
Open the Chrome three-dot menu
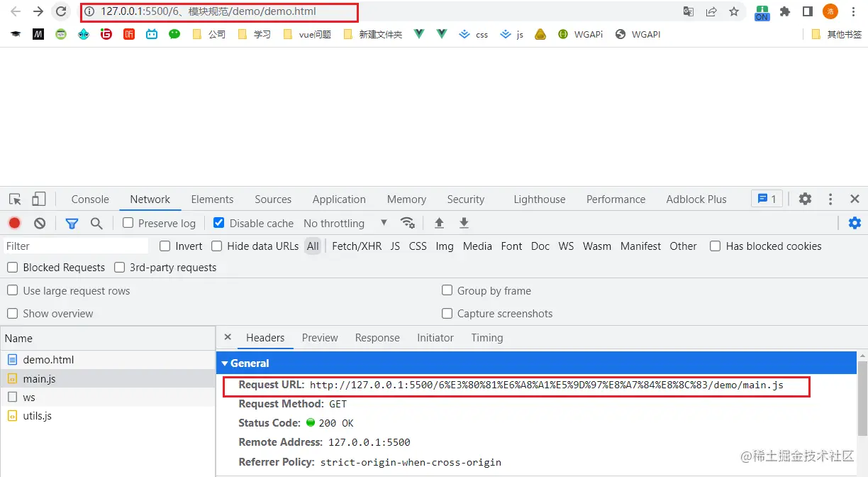point(853,11)
